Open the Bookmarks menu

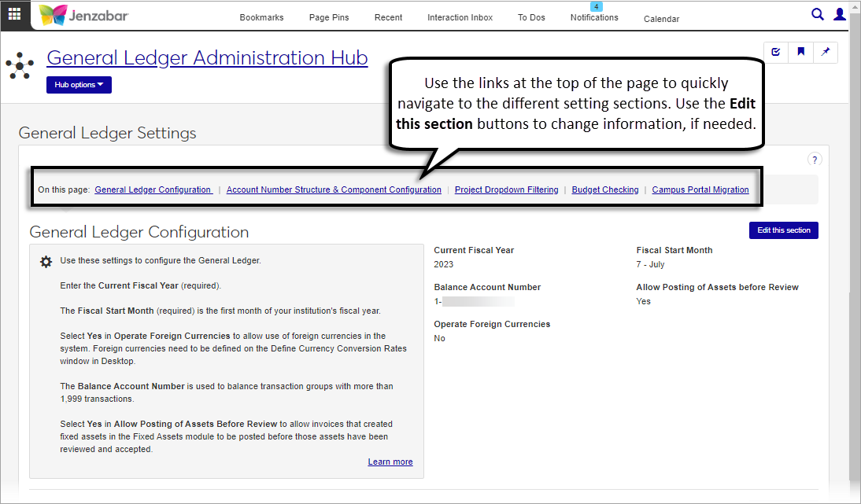[261, 17]
